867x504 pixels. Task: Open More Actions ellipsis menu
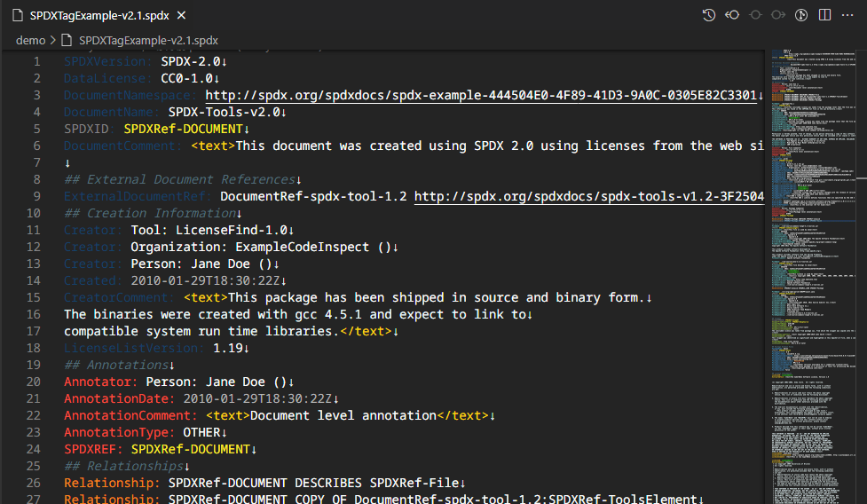click(x=847, y=15)
